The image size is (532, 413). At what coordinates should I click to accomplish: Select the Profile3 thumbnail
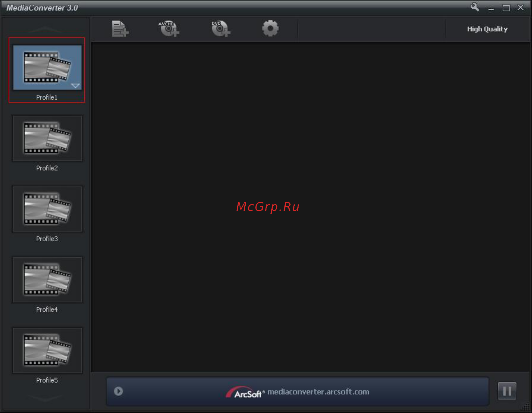point(47,209)
